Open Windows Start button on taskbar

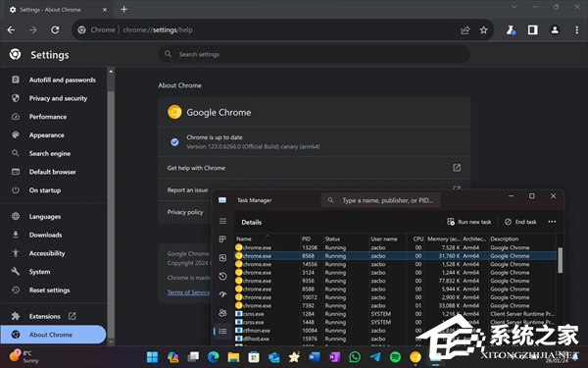pyautogui.click(x=152, y=357)
